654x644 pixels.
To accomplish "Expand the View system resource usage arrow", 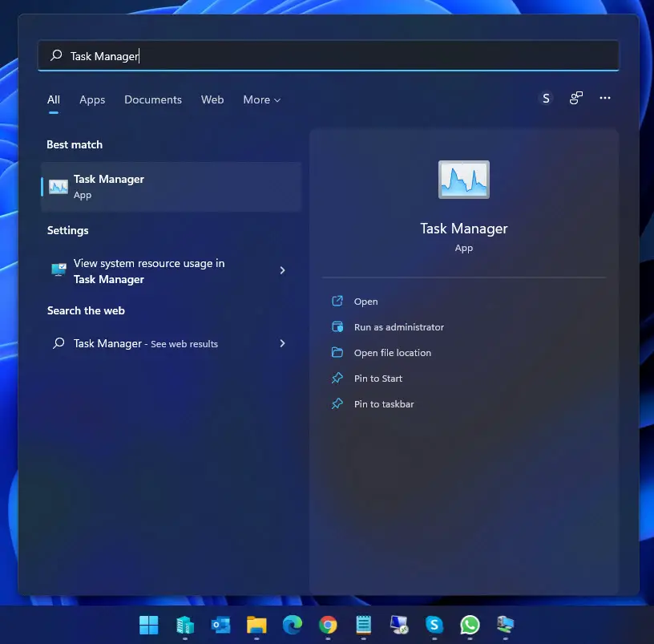I will point(282,271).
